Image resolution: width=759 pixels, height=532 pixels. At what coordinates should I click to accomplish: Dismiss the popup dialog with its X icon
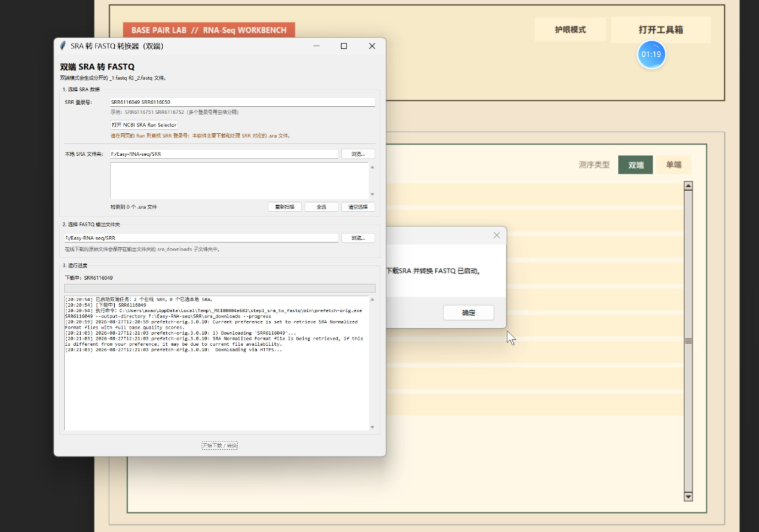(497, 236)
